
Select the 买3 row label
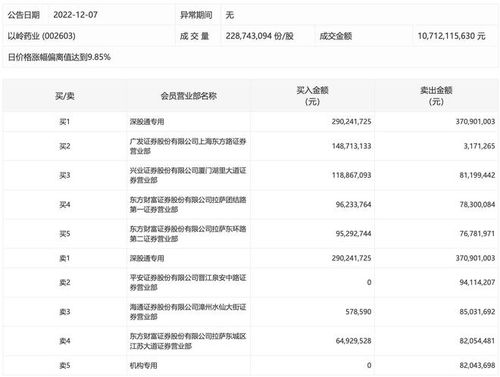[x=65, y=175]
